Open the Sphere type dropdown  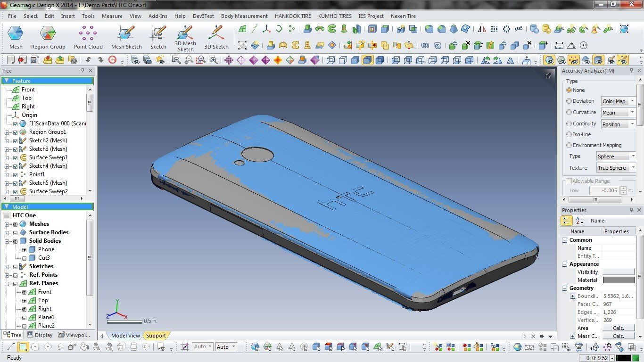pyautogui.click(x=616, y=156)
